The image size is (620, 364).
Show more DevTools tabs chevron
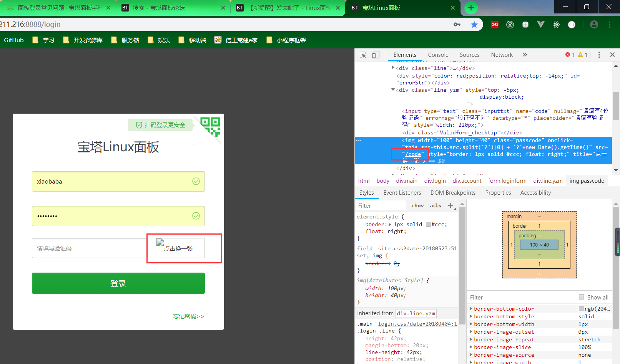click(x=525, y=55)
